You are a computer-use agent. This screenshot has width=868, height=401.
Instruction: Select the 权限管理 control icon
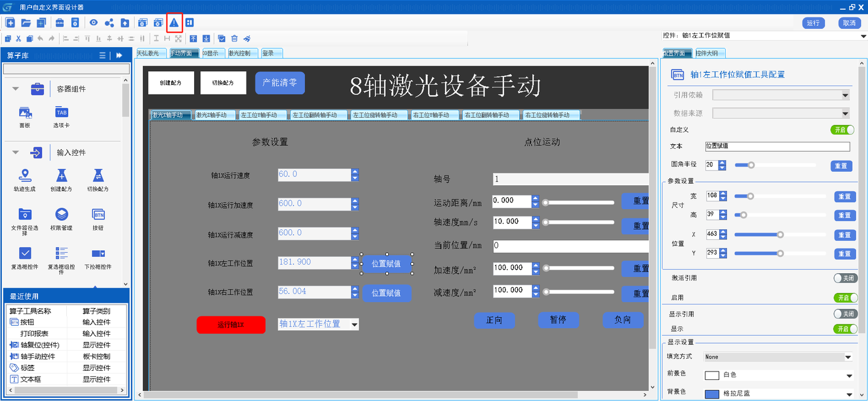click(x=61, y=219)
